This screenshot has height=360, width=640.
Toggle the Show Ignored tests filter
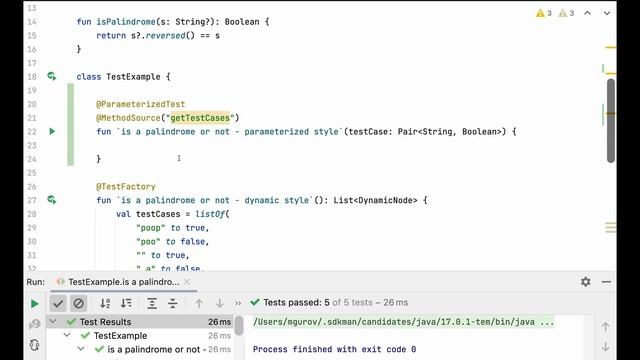click(78, 303)
